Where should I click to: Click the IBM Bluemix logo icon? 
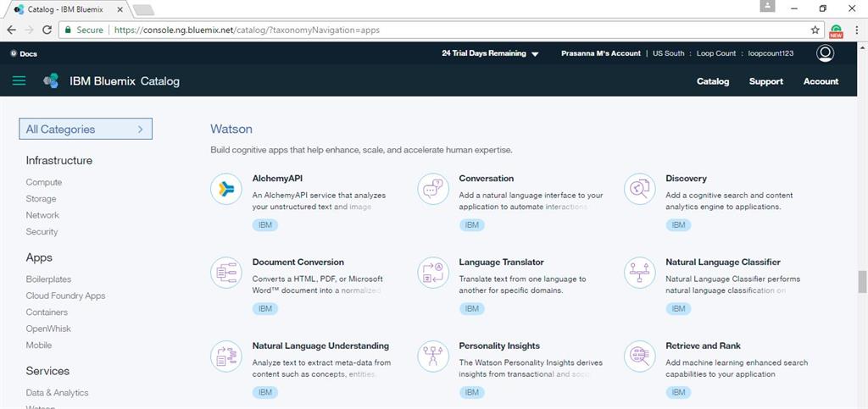tap(51, 80)
